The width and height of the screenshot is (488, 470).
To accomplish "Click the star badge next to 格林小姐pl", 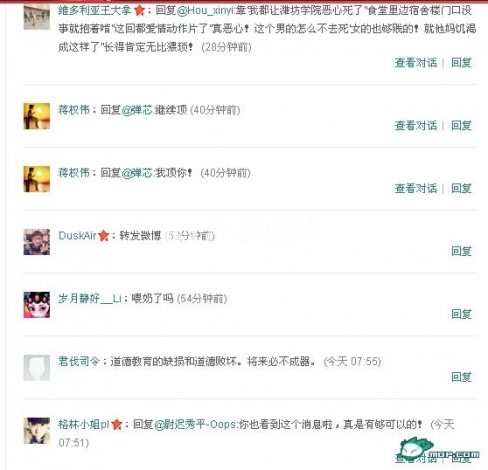I will pyautogui.click(x=117, y=424).
